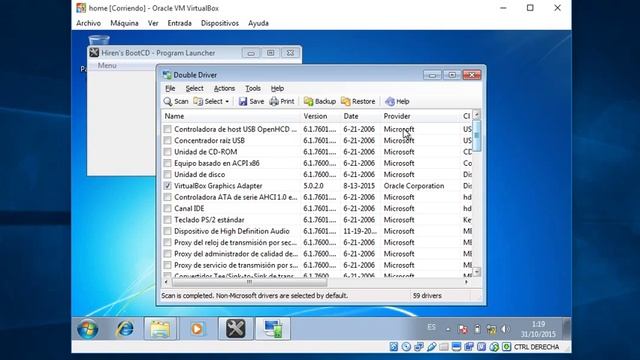Screen dimensions: 640x360
Task: Sort by Version column header
Action: (x=320, y=116)
